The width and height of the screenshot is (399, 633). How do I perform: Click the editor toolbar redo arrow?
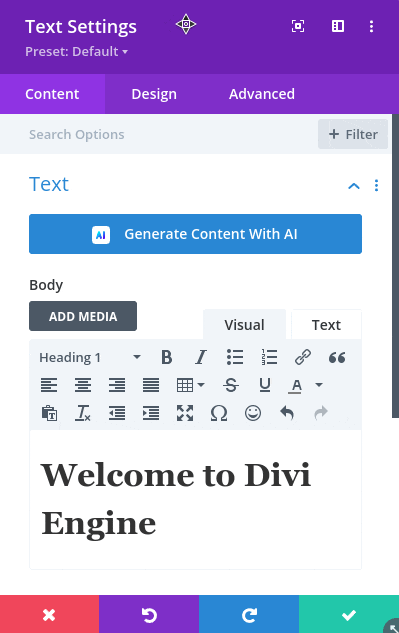(321, 413)
